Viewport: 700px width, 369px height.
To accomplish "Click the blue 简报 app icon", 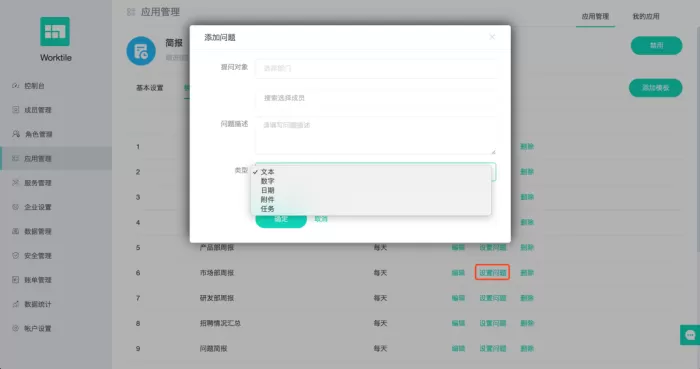I will [141, 51].
